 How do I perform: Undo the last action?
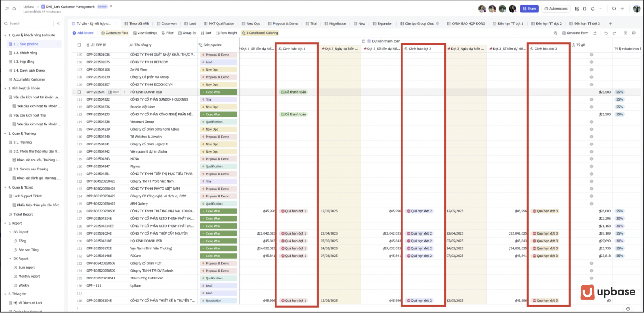tap(606, 33)
